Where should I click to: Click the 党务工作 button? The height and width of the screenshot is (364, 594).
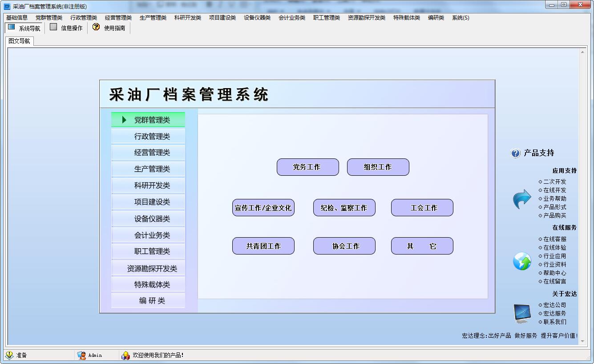[x=307, y=167]
